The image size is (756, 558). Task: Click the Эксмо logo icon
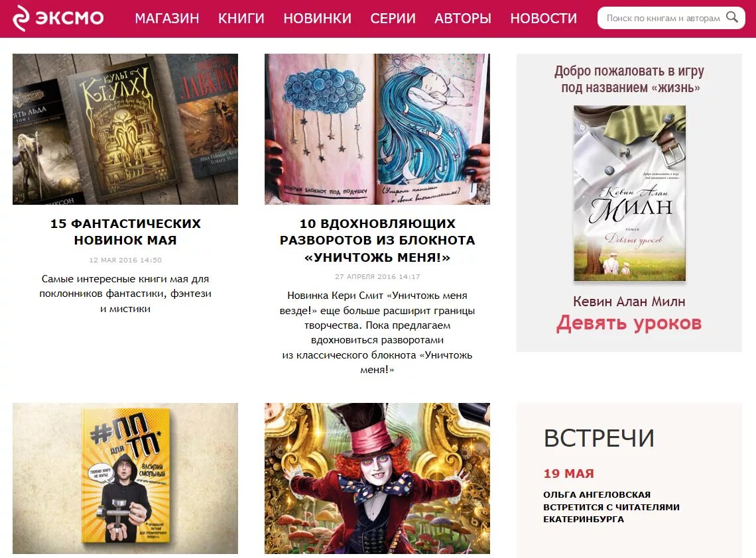[21, 19]
